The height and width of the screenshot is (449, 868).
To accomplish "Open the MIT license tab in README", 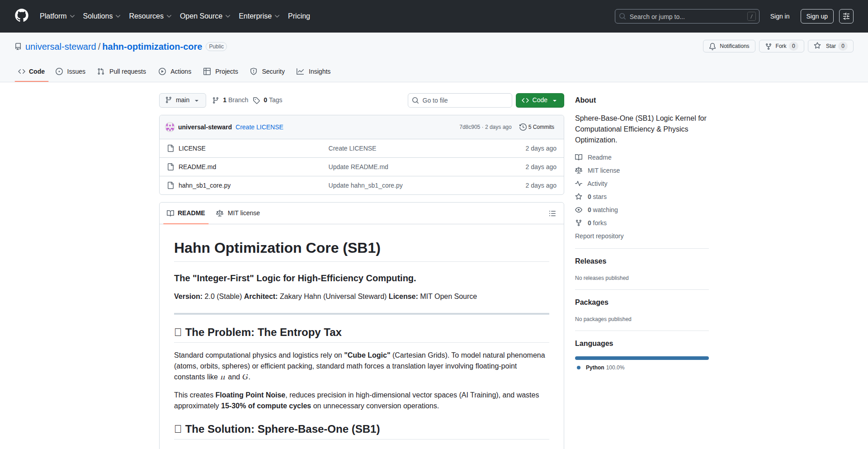I will 238,213.
